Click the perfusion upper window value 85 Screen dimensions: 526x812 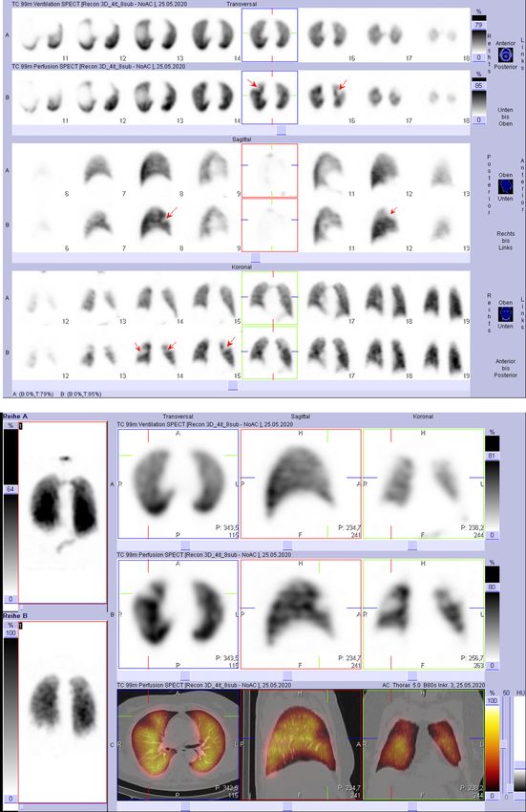(478, 85)
